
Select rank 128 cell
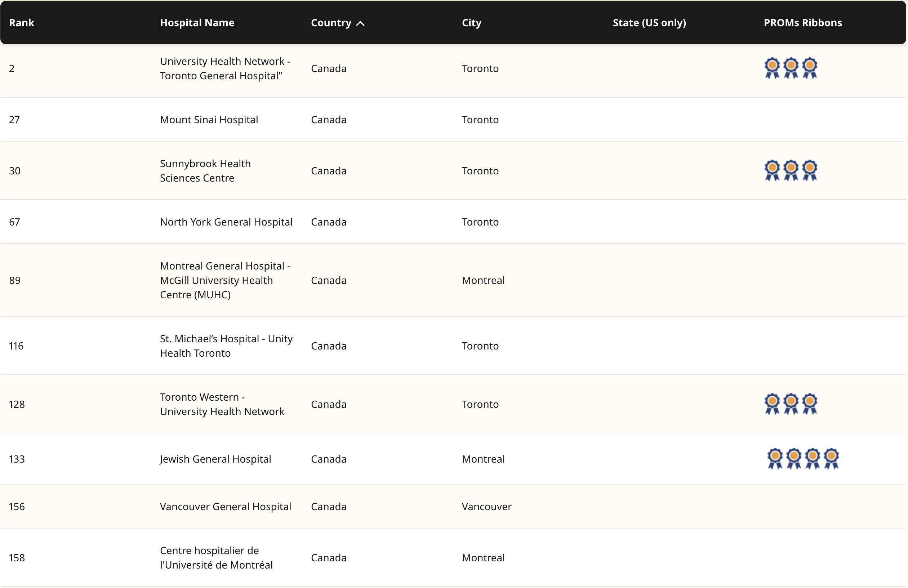(x=17, y=404)
